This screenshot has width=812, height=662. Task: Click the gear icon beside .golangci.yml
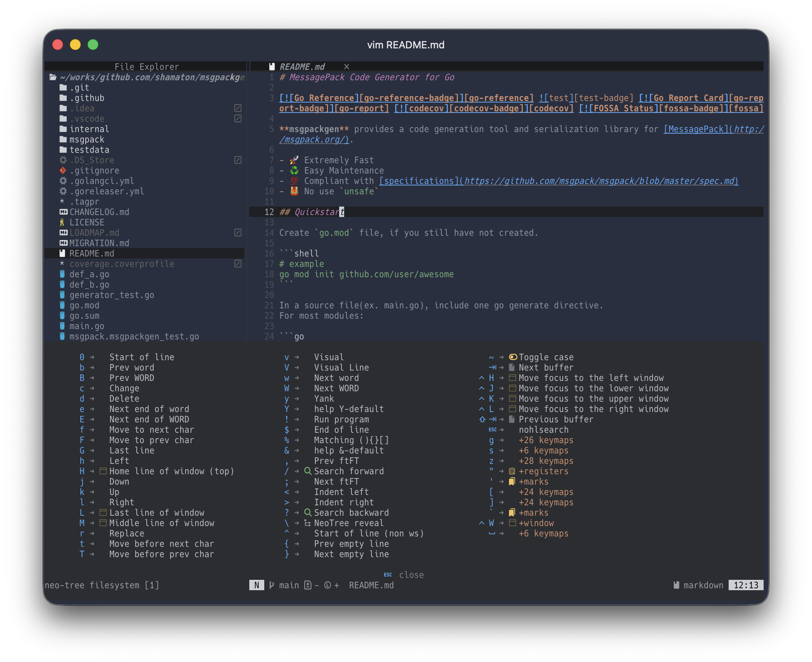click(63, 181)
